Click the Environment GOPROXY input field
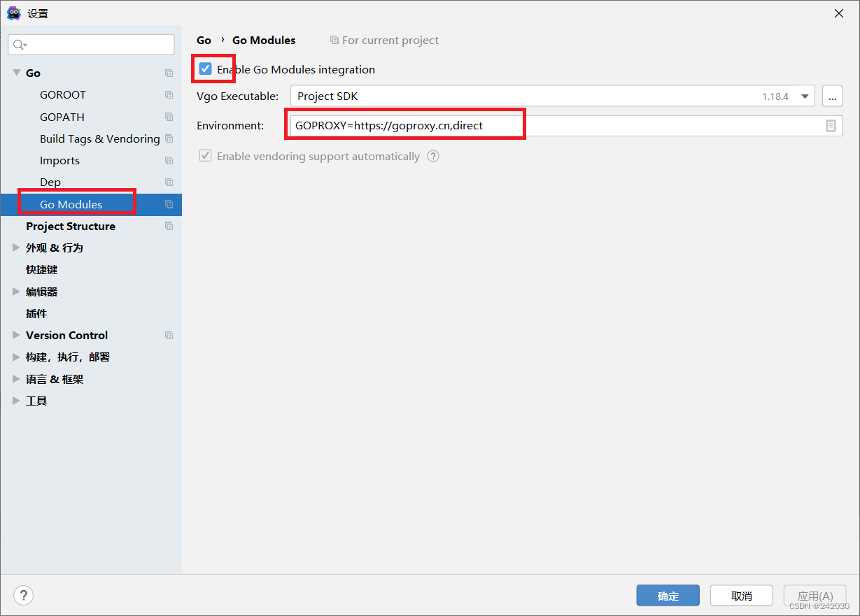Image resolution: width=860 pixels, height=616 pixels. (x=556, y=126)
